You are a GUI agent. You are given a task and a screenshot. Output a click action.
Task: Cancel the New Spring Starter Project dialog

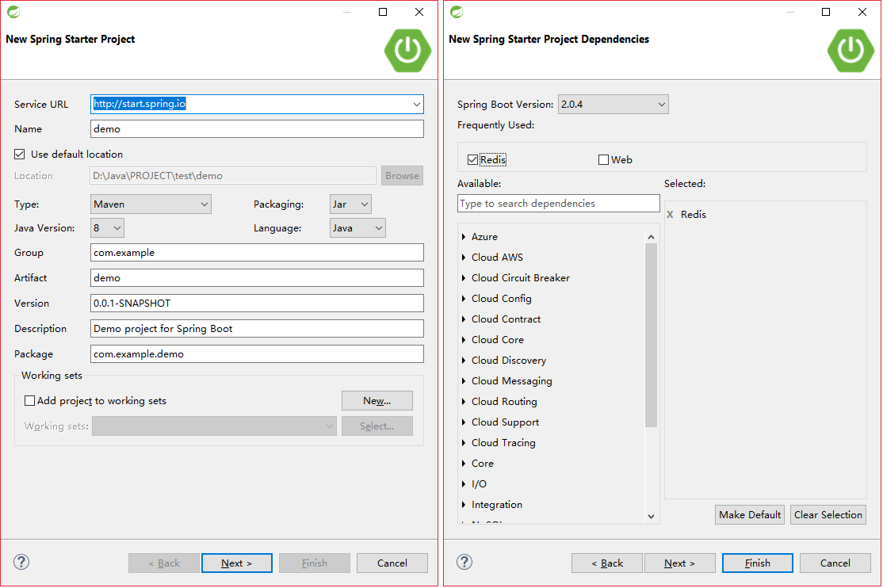click(x=392, y=563)
